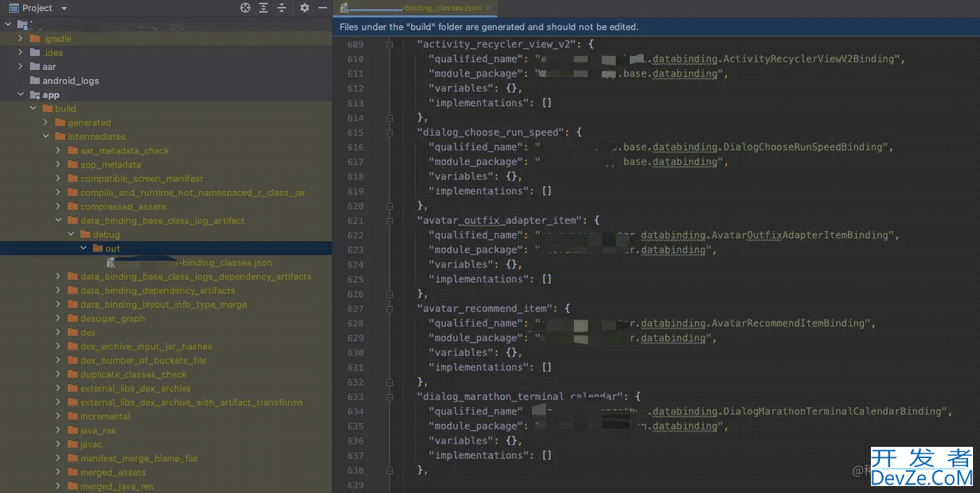The height and width of the screenshot is (493, 980).
Task: Select dex_archive_input_jar_hashes folder row
Action: (x=166, y=346)
